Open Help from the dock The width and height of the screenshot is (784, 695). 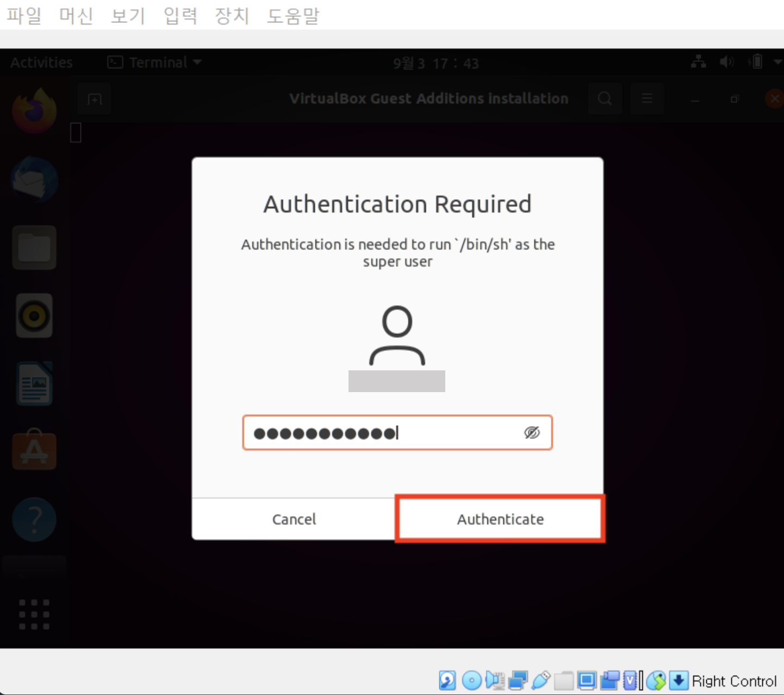click(34, 519)
